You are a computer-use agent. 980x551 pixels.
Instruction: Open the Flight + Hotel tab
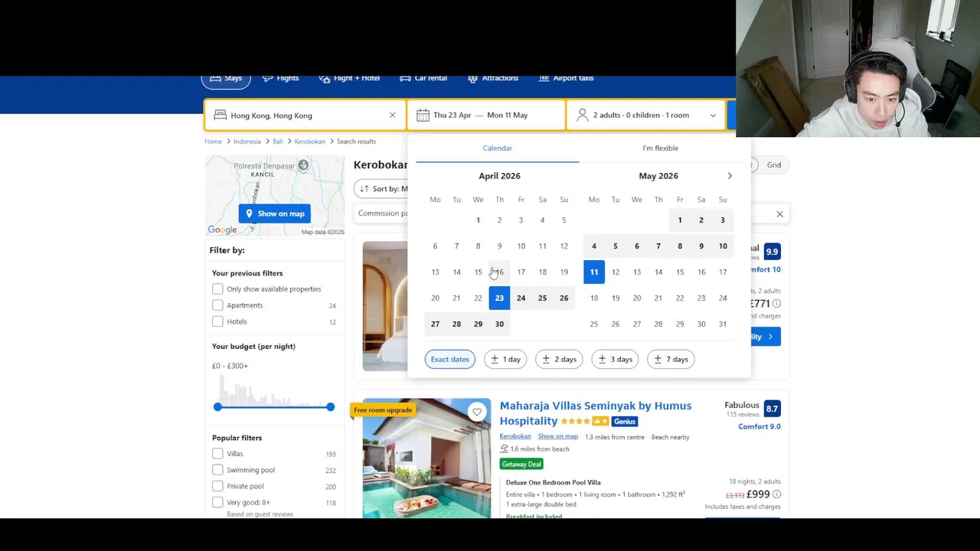point(349,78)
